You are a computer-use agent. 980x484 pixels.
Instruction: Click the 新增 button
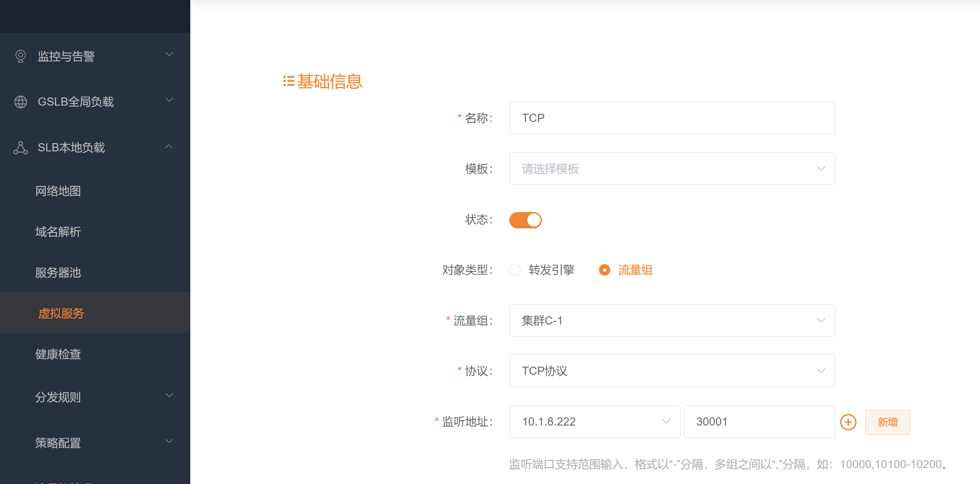[887, 422]
